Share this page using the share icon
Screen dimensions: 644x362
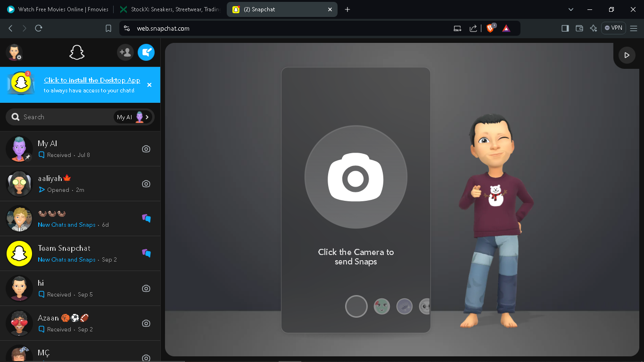point(473,28)
